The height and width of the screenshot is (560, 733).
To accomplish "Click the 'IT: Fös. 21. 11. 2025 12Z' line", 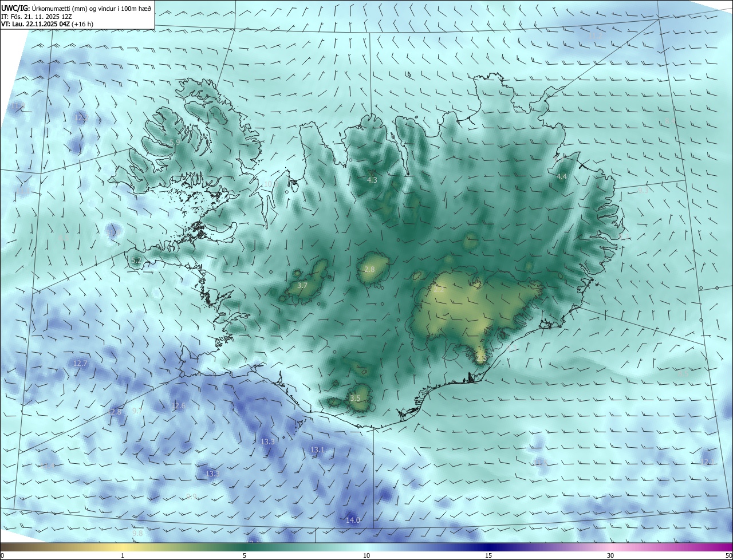I will click(x=36, y=16).
